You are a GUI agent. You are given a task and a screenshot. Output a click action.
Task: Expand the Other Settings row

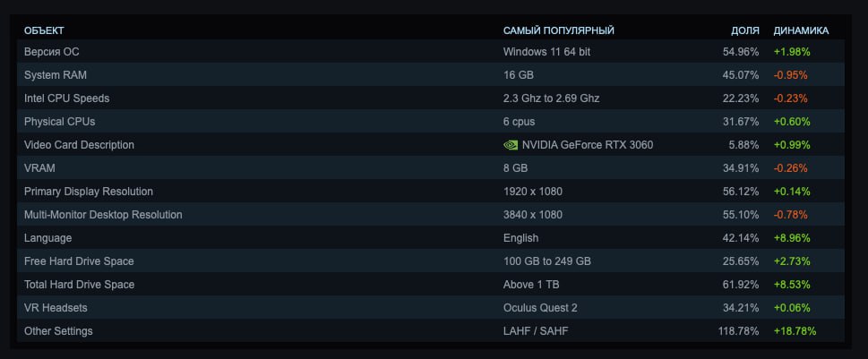click(x=58, y=331)
